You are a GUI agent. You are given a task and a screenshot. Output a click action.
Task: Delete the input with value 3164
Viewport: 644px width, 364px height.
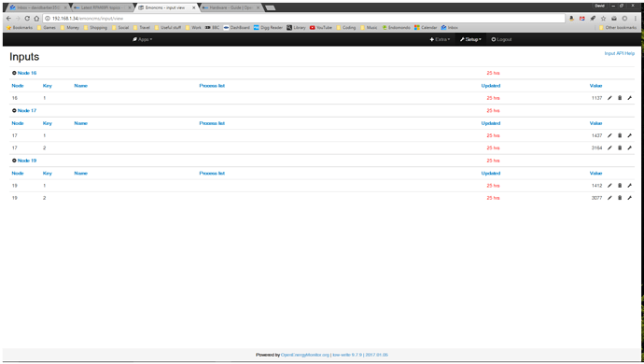pyautogui.click(x=620, y=147)
